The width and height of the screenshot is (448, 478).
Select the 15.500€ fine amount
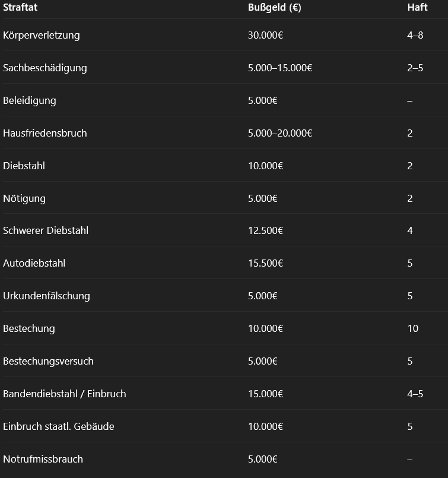265,263
